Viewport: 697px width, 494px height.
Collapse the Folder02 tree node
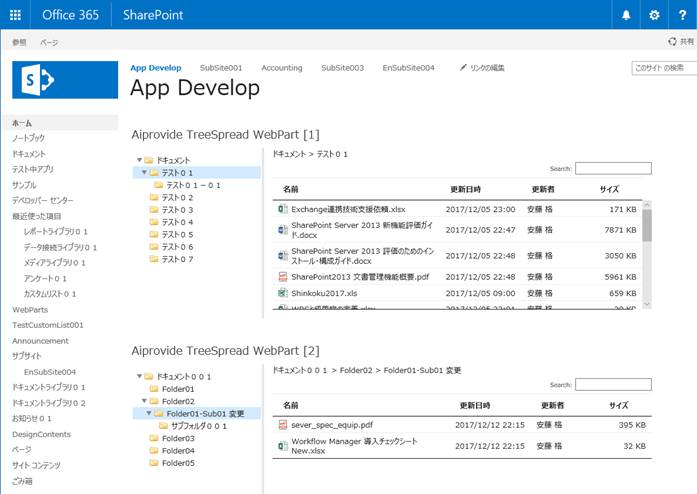click(144, 401)
